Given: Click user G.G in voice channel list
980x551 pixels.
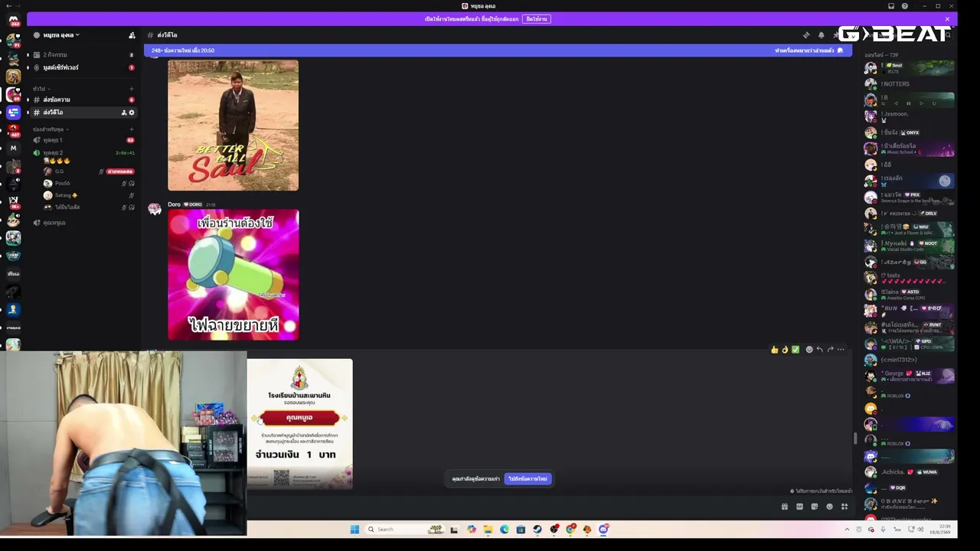Looking at the screenshot, I should pyautogui.click(x=88, y=171).
